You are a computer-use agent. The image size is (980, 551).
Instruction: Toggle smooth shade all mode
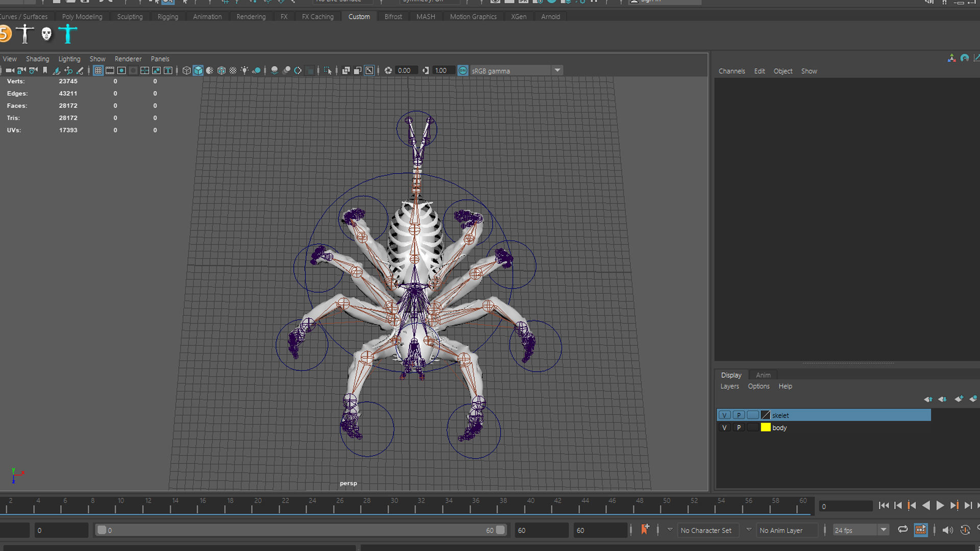point(198,70)
